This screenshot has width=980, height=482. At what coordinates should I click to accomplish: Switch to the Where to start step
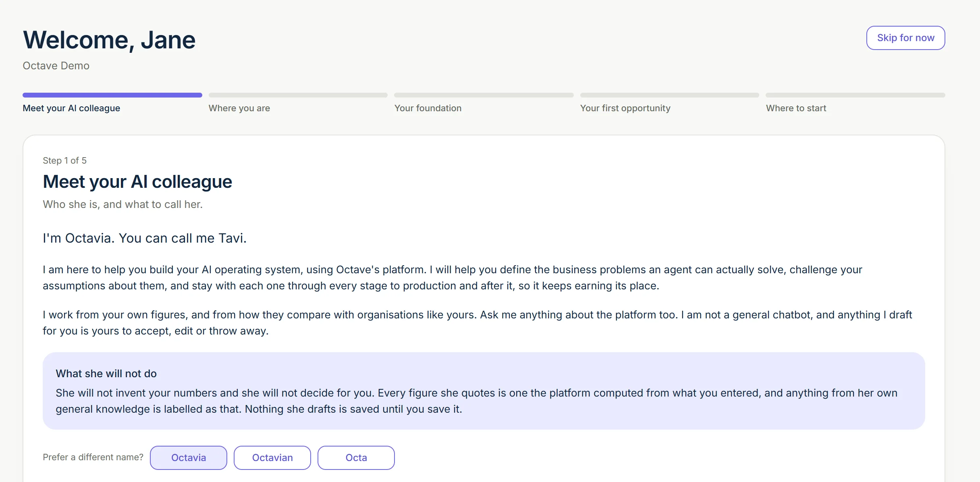pyautogui.click(x=796, y=108)
